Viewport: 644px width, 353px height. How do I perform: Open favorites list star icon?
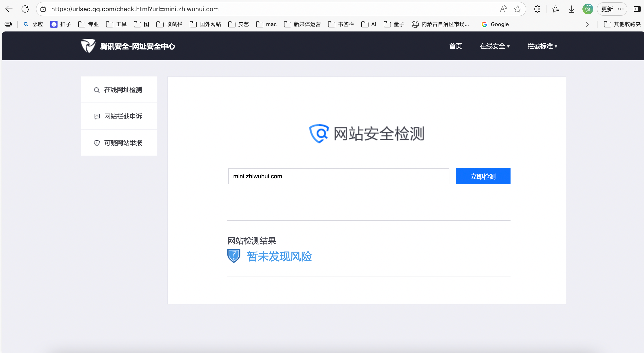(555, 9)
